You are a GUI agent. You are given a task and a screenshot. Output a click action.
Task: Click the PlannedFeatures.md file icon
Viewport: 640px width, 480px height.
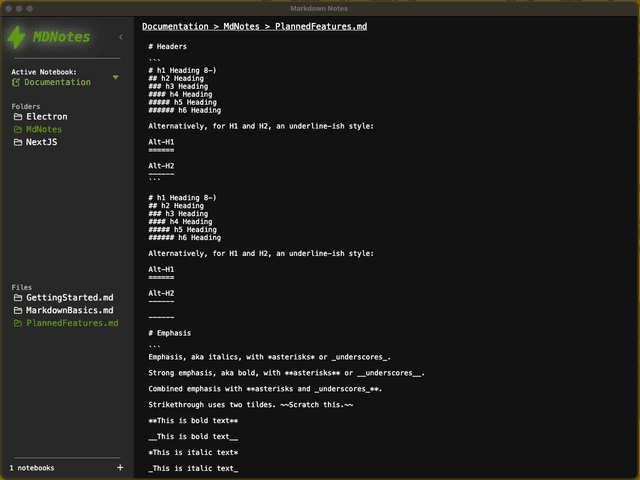tap(17, 324)
